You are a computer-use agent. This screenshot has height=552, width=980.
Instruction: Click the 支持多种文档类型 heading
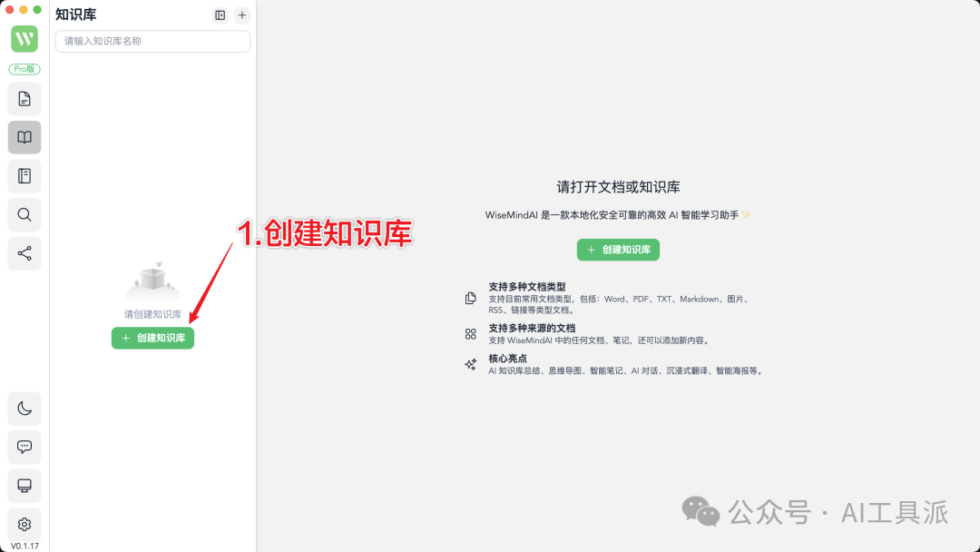(527, 287)
